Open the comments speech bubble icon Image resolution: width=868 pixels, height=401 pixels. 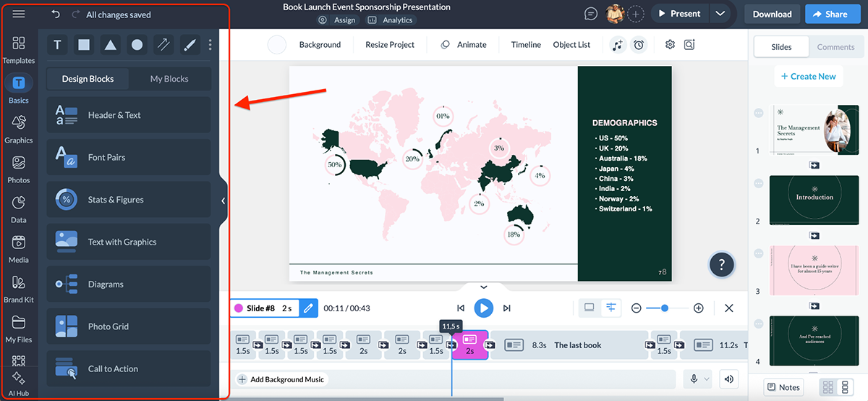point(591,14)
